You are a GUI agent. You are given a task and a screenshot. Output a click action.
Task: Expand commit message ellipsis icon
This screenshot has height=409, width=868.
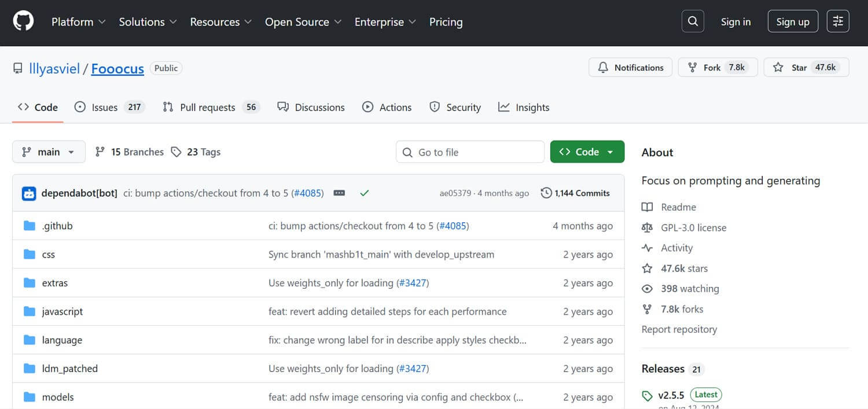point(339,193)
